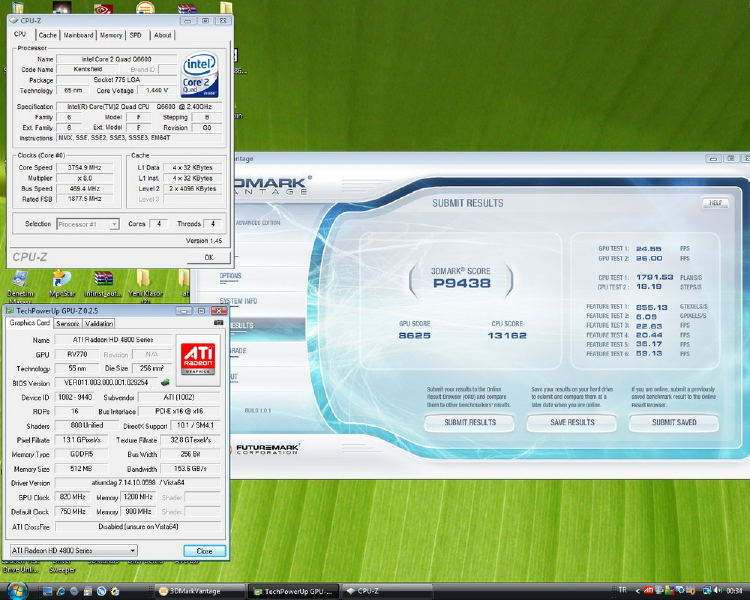Open OPTIONS in 3DMark Vantage sidebar
750x600 pixels.
[231, 276]
